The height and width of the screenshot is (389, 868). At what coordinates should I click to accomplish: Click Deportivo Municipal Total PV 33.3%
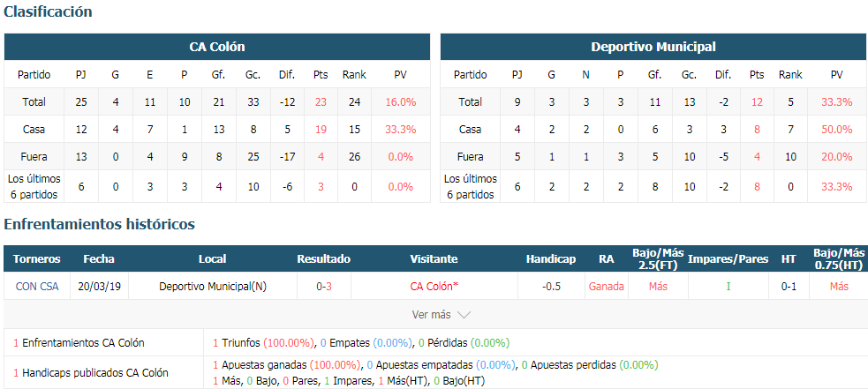pyautogui.click(x=836, y=101)
